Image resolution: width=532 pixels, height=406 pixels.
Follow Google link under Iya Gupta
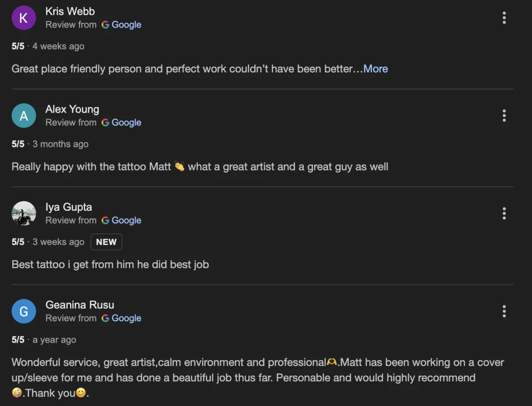click(x=121, y=221)
